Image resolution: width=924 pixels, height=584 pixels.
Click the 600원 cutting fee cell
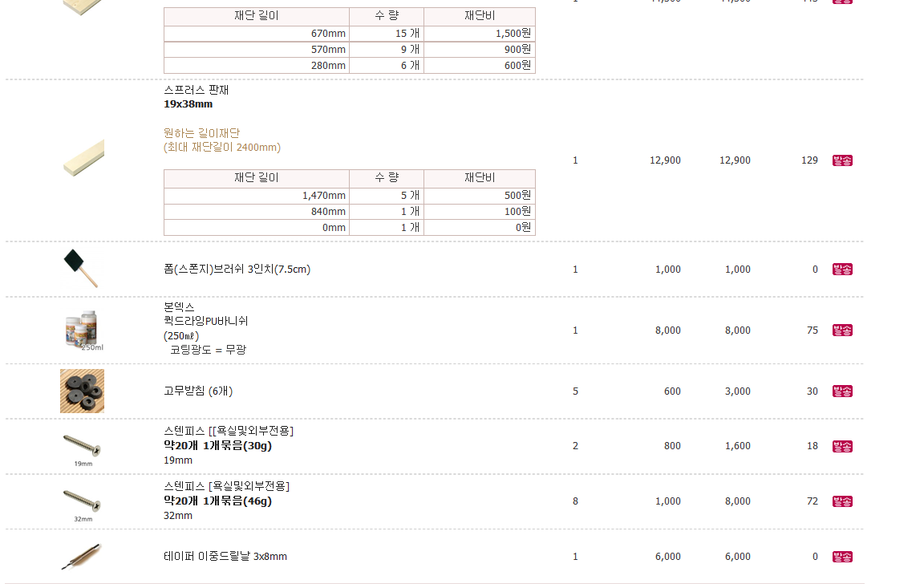click(480, 66)
